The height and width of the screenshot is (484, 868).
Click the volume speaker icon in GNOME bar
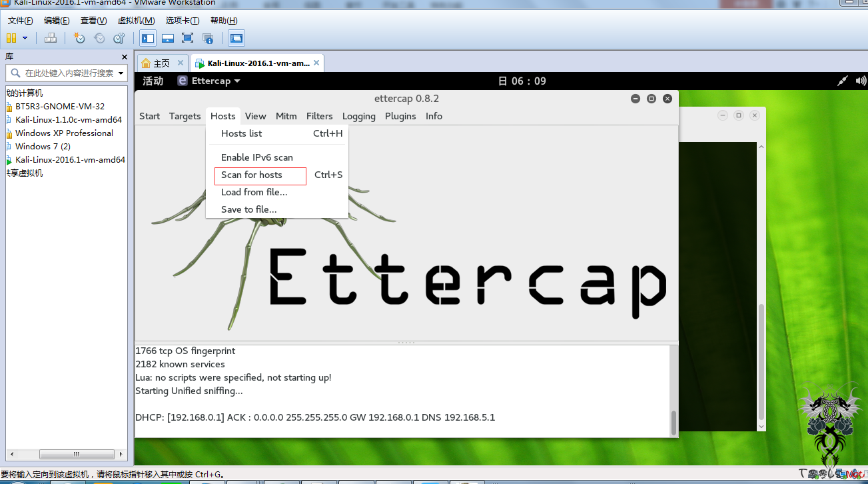859,81
